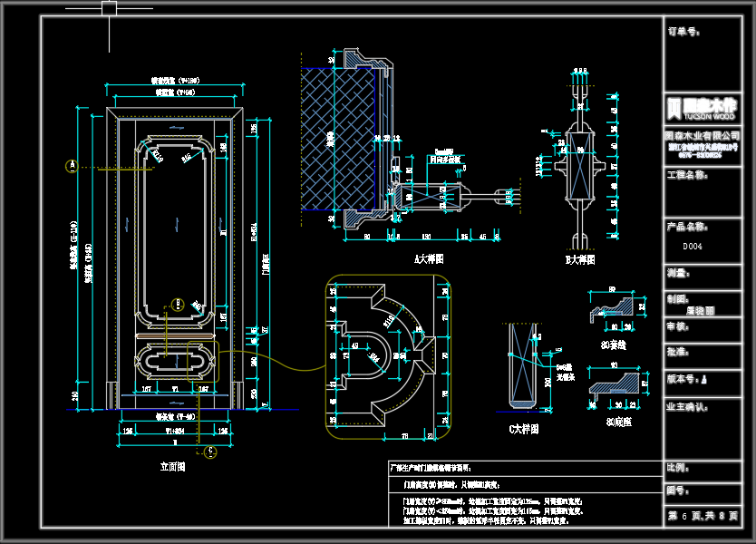756x544 pixels.
Task: Select the 80底座 base profile drawing
Action: click(x=615, y=384)
